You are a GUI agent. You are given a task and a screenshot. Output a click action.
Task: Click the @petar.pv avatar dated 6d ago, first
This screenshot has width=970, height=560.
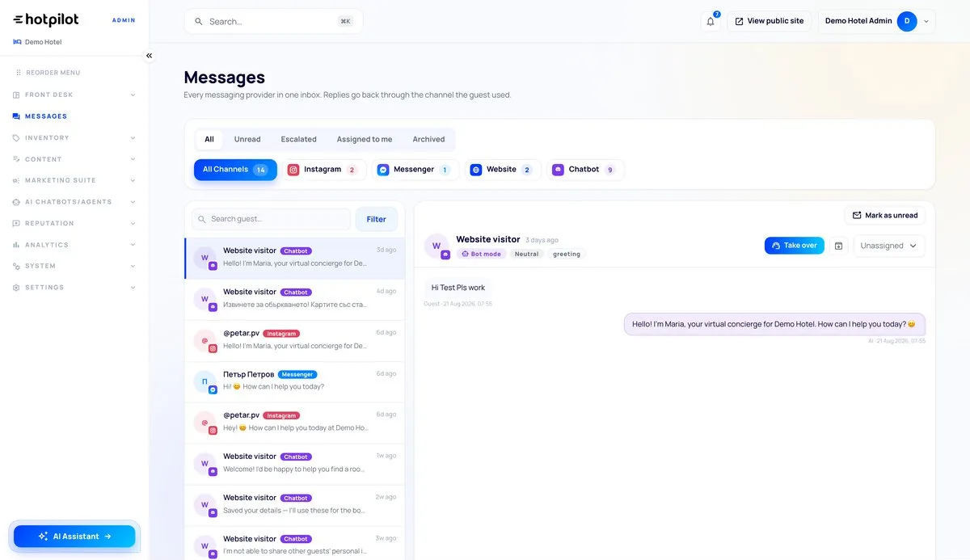[x=205, y=341]
